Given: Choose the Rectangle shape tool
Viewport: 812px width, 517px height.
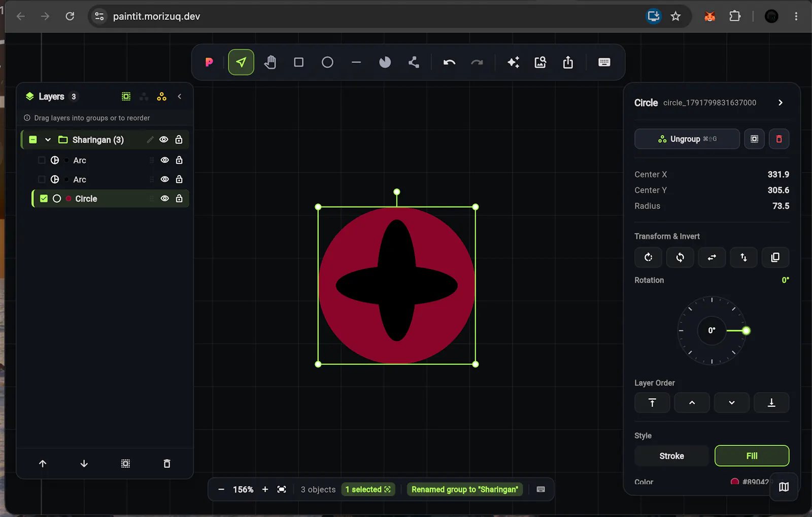Looking at the screenshot, I should coord(299,62).
